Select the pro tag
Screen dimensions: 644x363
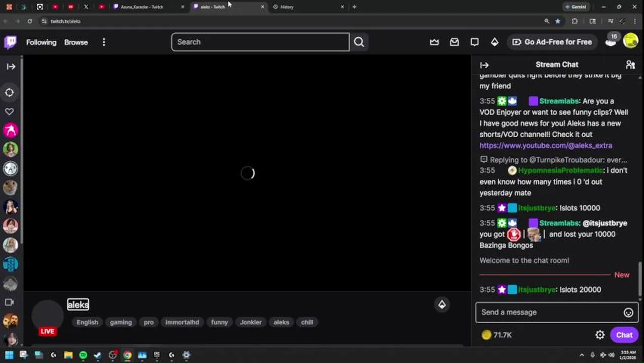149,322
